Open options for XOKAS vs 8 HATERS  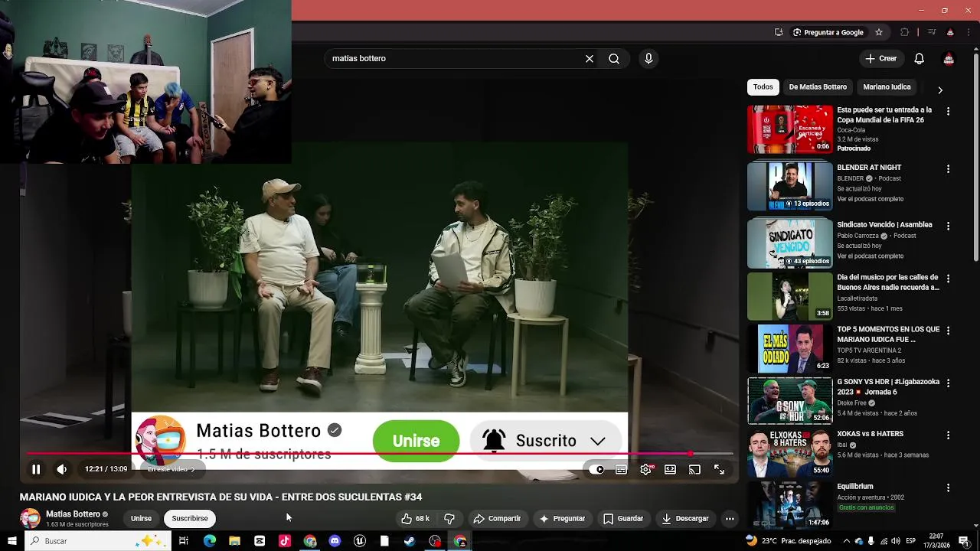948,435
